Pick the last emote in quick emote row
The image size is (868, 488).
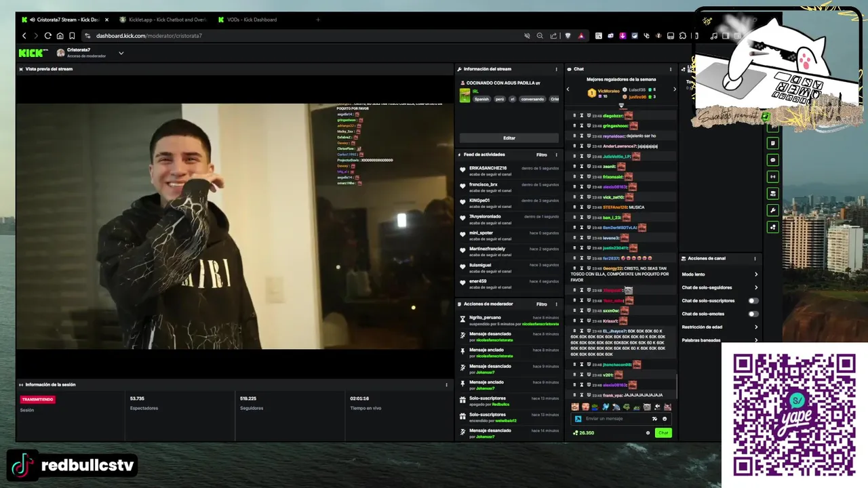pos(667,407)
